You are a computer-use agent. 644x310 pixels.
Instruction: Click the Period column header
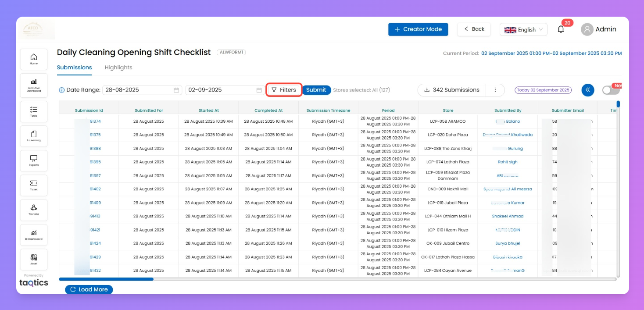coord(388,110)
